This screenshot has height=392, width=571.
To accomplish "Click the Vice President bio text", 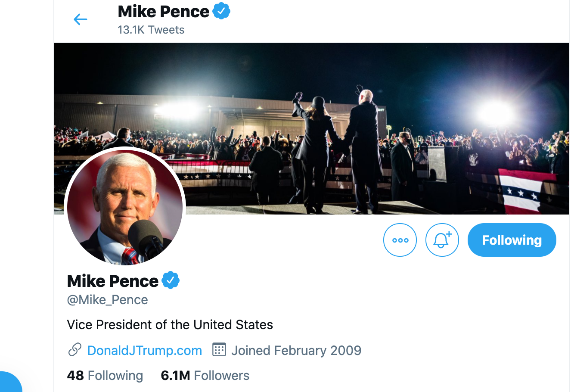I will 170,325.
